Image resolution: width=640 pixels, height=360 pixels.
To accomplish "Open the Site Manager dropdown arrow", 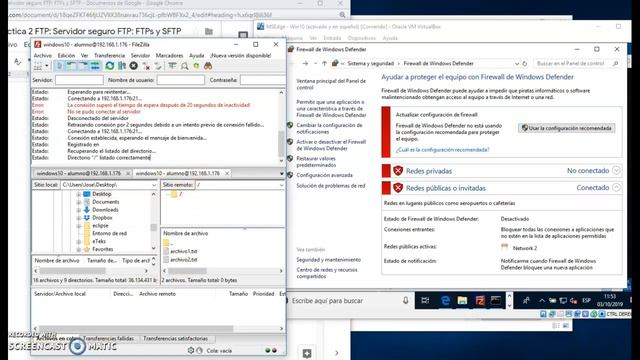I will click(x=47, y=66).
